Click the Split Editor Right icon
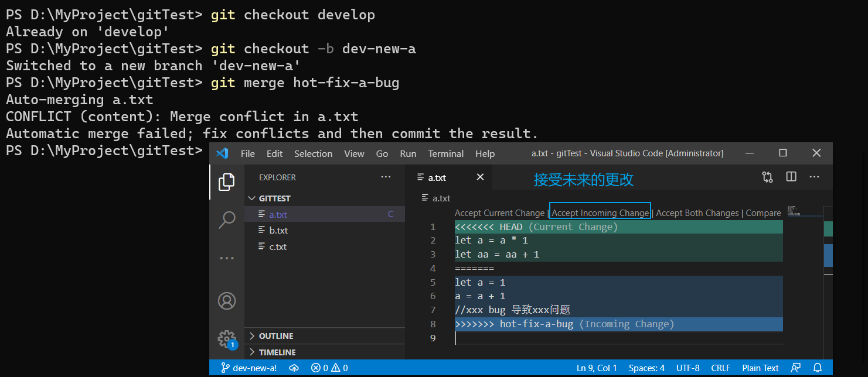Viewport: 868px width, 377px height. tap(791, 177)
